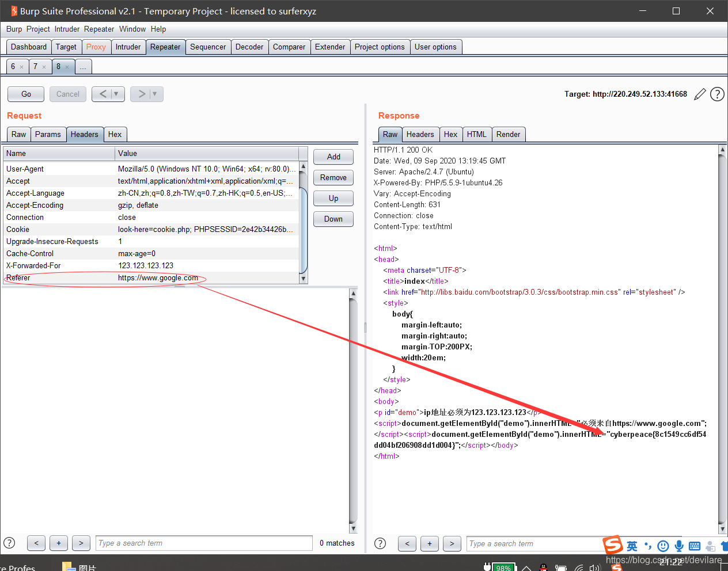Switch request view to Hex tab
The image size is (728, 571).
[115, 135]
